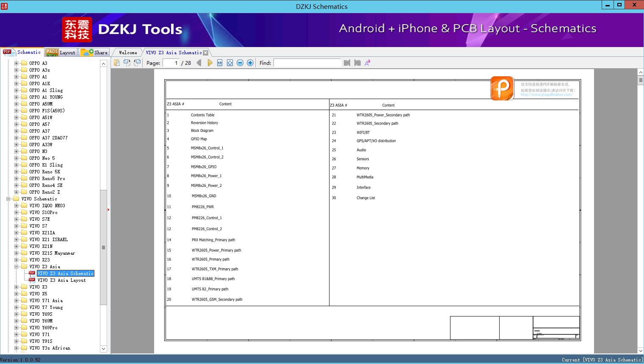Screen dimensions: 644x364
Task: Click the OPPO A57 folder icon
Action: click(x=24, y=124)
